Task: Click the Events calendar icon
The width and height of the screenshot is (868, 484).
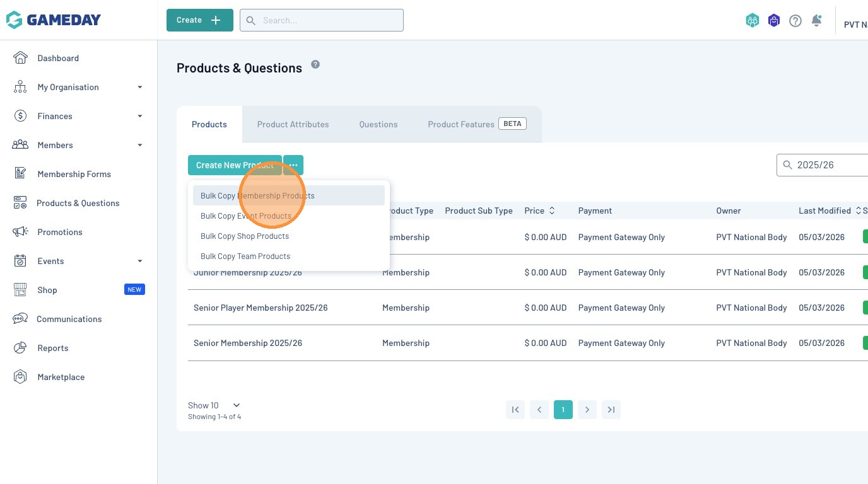Action: 20,261
